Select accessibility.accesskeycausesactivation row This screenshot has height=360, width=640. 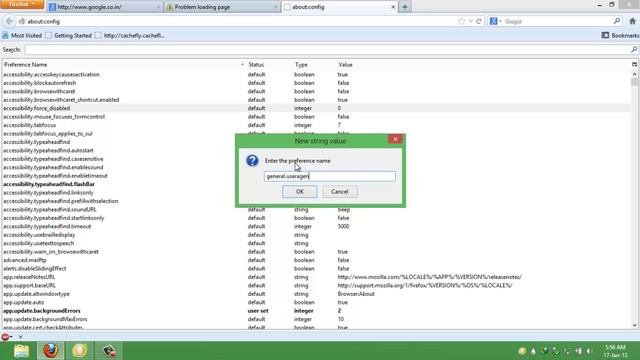point(316,75)
